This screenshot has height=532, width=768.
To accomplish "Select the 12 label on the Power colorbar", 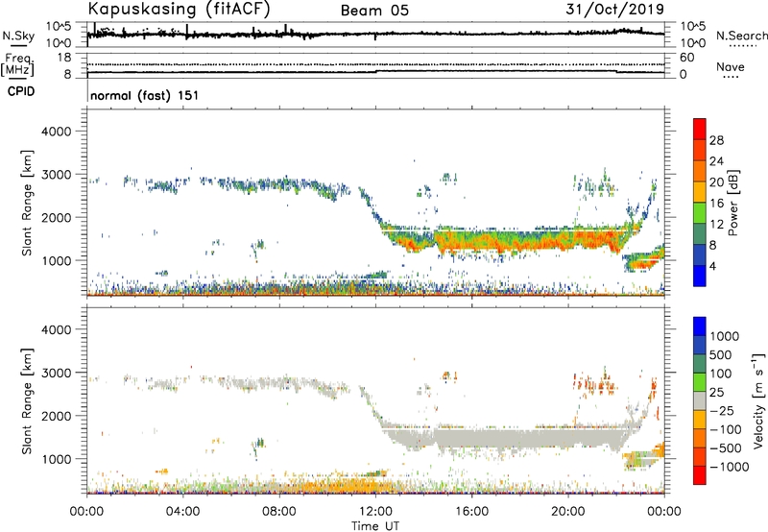I will pyautogui.click(x=716, y=224).
